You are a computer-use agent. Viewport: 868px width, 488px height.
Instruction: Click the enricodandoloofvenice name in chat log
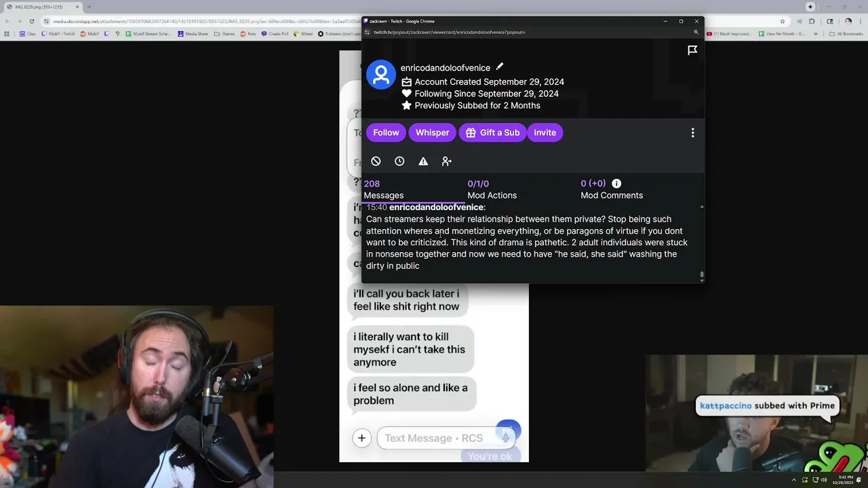tap(436, 207)
